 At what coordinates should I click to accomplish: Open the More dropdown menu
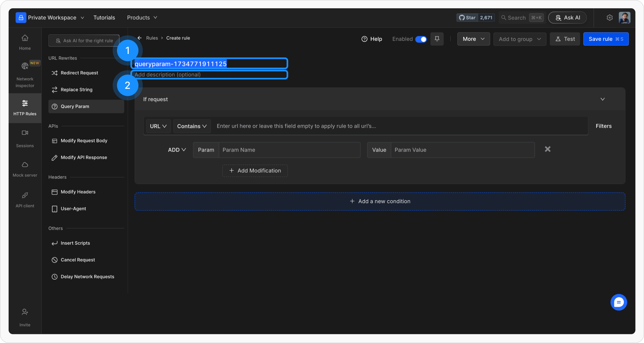click(473, 39)
